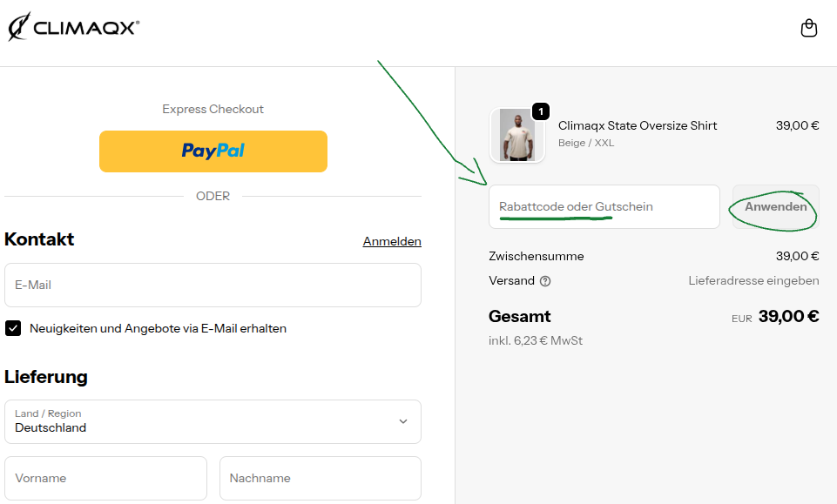Focus the Rabattcode oder Gutschein field
Viewport: 837px width, 504px height.
click(604, 207)
